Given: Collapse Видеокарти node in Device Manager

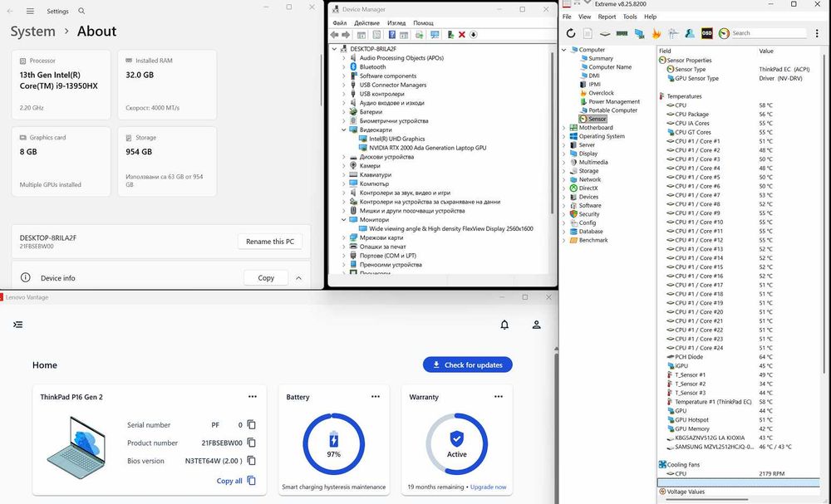Looking at the screenshot, I should [x=343, y=130].
